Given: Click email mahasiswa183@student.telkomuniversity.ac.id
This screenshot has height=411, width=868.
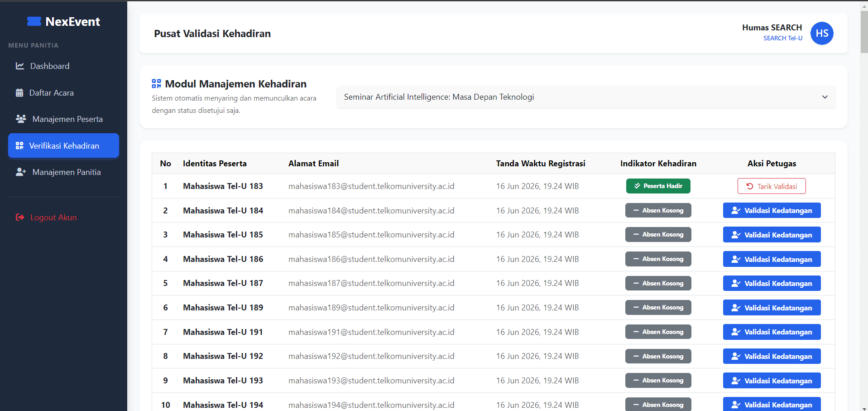Looking at the screenshot, I should pos(371,186).
